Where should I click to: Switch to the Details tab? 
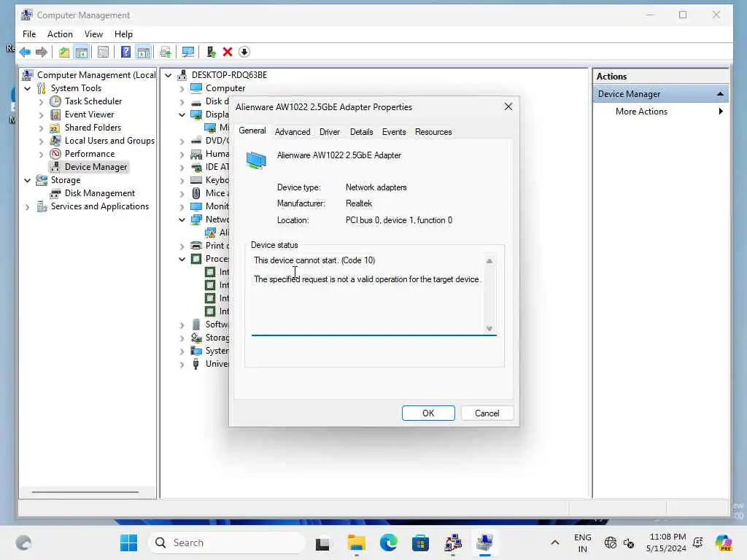362,132
